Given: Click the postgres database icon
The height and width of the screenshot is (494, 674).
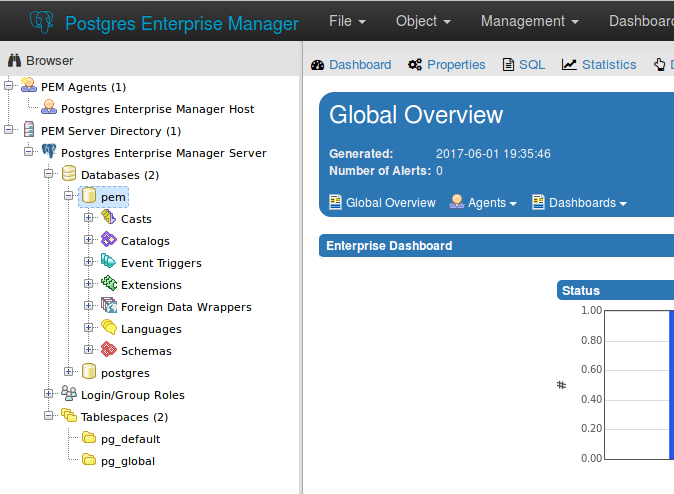Looking at the screenshot, I should click(x=89, y=371).
